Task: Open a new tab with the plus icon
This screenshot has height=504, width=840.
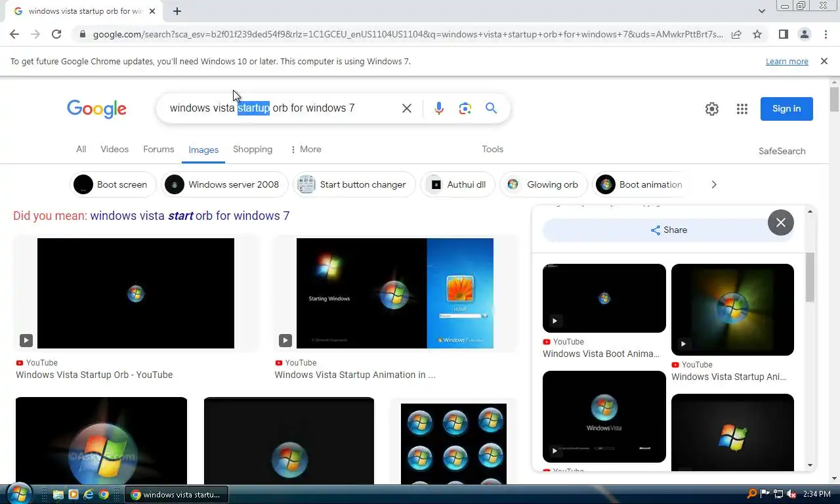Action: pyautogui.click(x=177, y=11)
